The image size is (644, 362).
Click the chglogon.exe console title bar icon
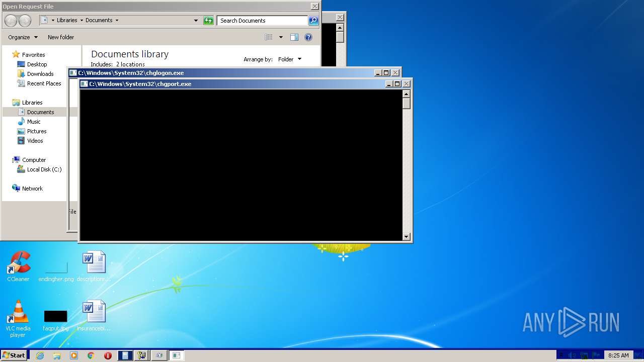pyautogui.click(x=73, y=73)
